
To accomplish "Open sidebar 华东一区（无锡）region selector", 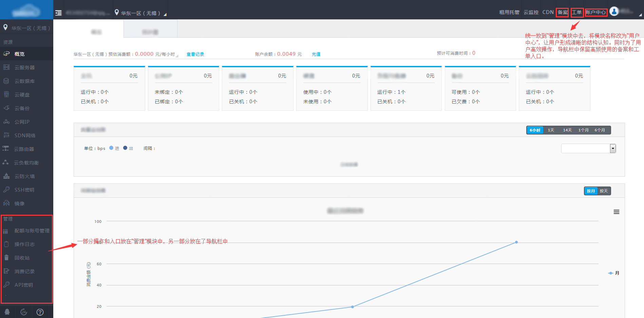I will (26, 28).
